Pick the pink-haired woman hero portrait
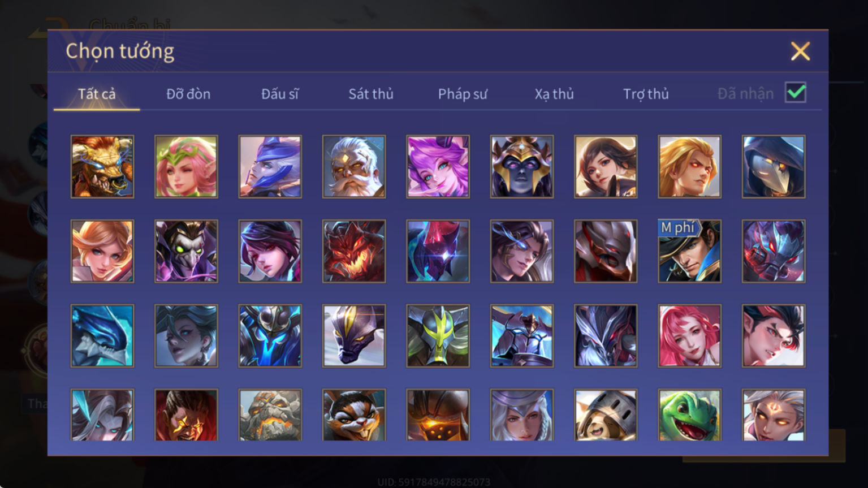 pyautogui.click(x=689, y=336)
